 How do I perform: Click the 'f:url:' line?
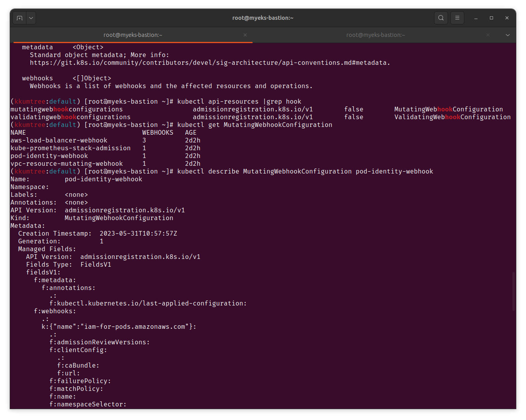tap(69, 373)
